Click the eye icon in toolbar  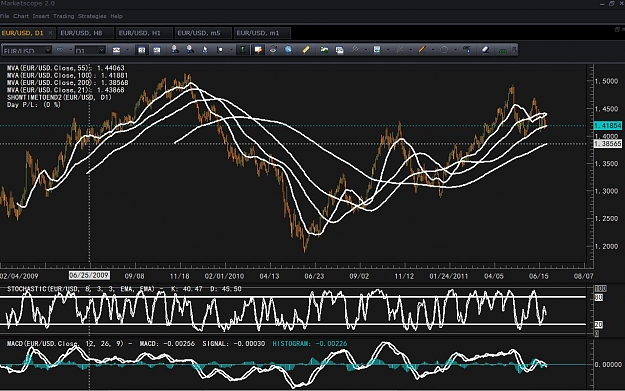pos(273,50)
